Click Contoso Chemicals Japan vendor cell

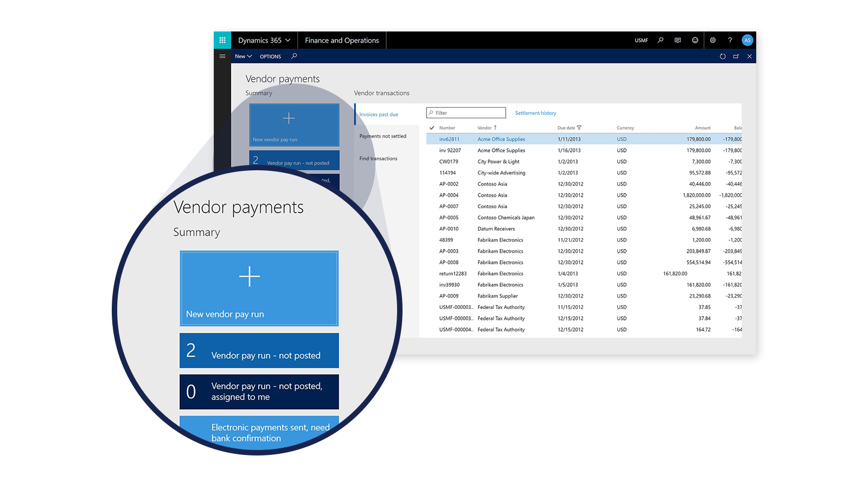pos(506,217)
